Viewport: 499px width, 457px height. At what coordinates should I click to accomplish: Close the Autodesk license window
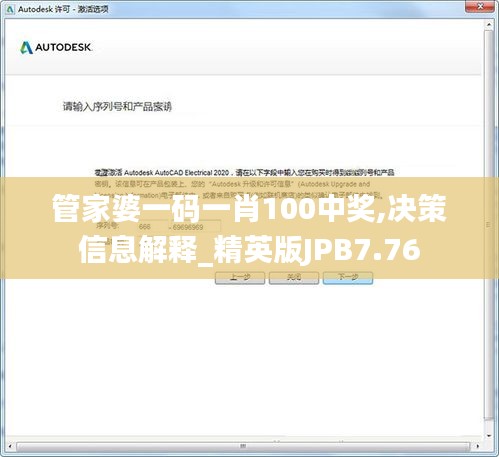(x=480, y=7)
